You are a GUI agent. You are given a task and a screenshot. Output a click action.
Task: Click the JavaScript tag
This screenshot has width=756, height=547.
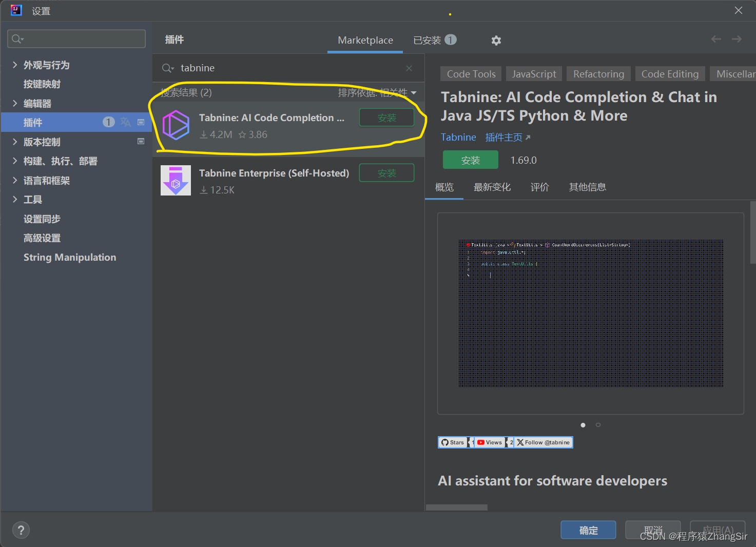[x=534, y=74]
